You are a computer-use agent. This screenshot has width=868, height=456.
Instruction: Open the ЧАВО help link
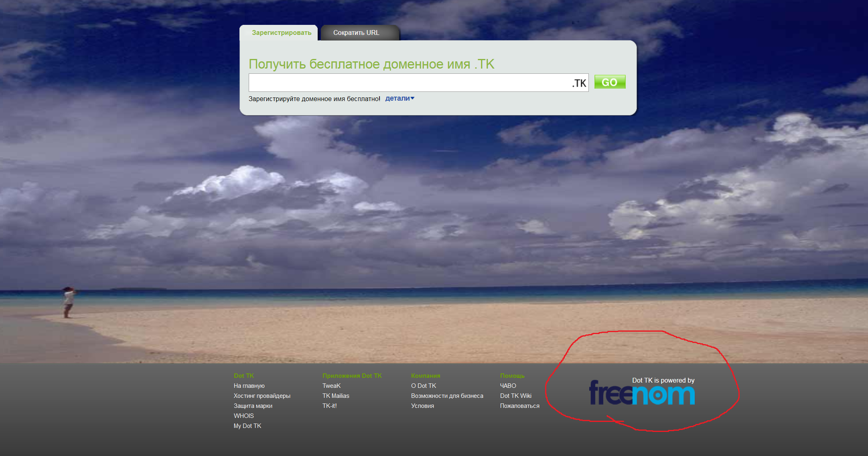tap(508, 386)
